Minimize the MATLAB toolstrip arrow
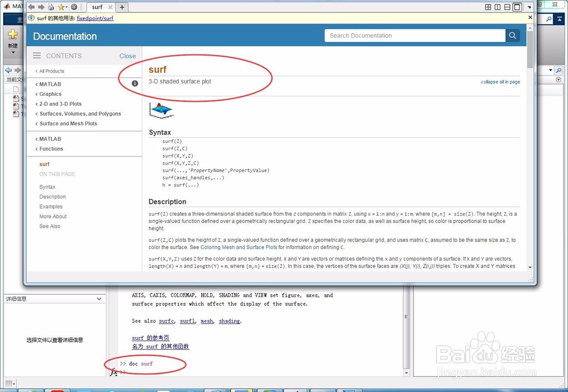 click(x=559, y=19)
